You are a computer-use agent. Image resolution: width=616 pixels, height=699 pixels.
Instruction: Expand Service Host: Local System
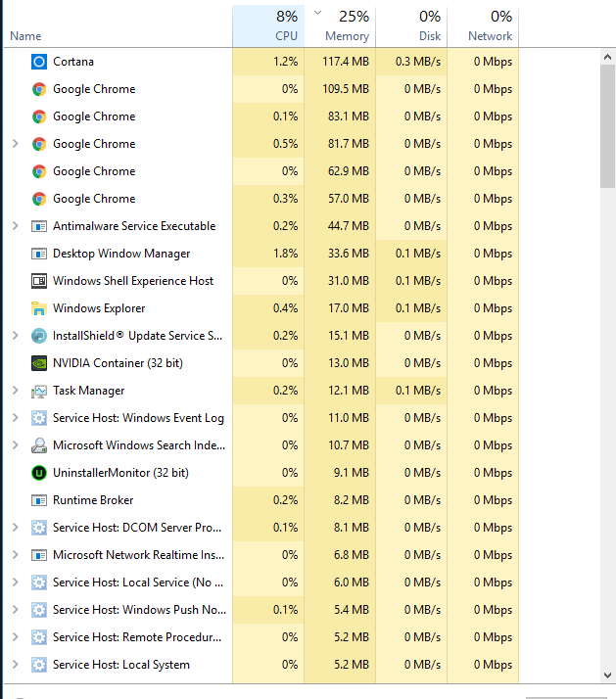click(x=15, y=664)
